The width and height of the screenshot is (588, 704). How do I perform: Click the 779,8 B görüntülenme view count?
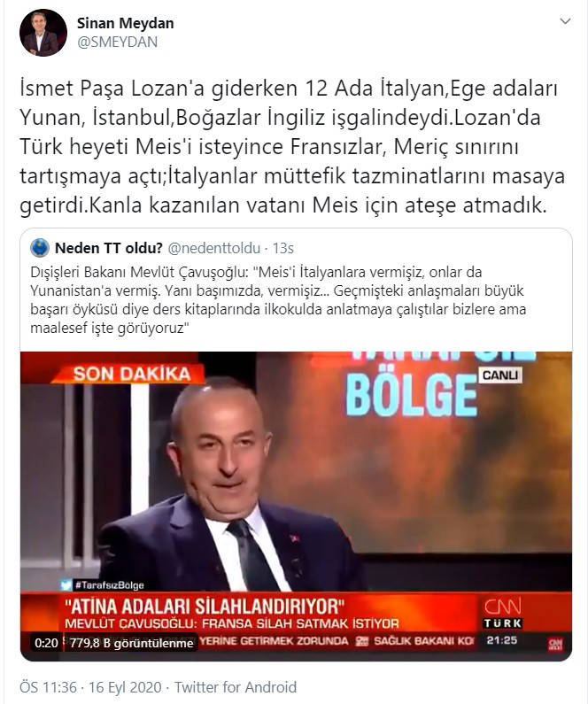pyautogui.click(x=131, y=643)
